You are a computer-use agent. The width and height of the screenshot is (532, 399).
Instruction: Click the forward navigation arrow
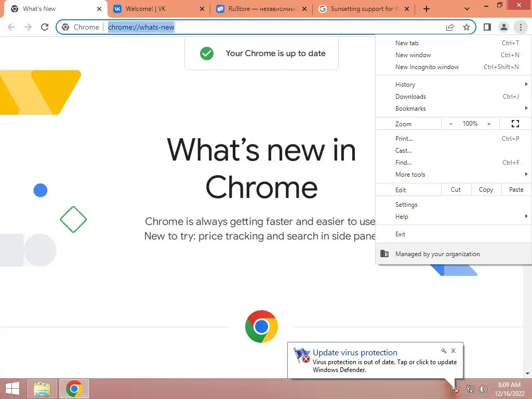[x=28, y=27]
